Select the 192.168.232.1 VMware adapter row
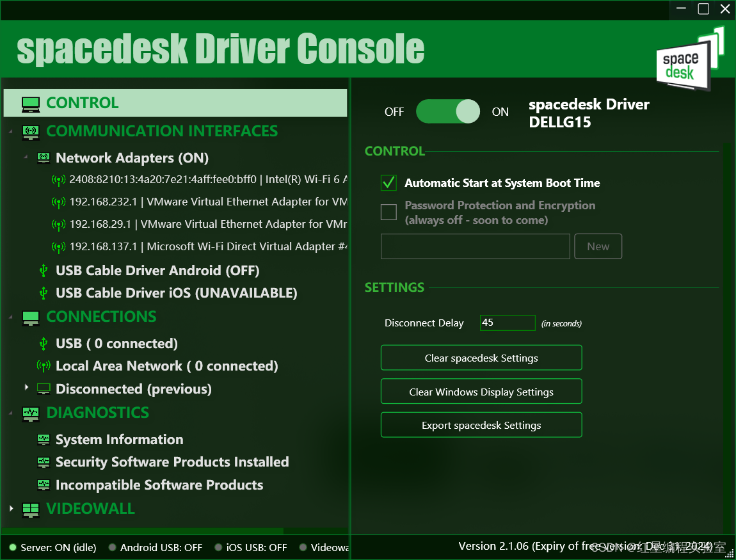This screenshot has height=560, width=736. (x=209, y=202)
